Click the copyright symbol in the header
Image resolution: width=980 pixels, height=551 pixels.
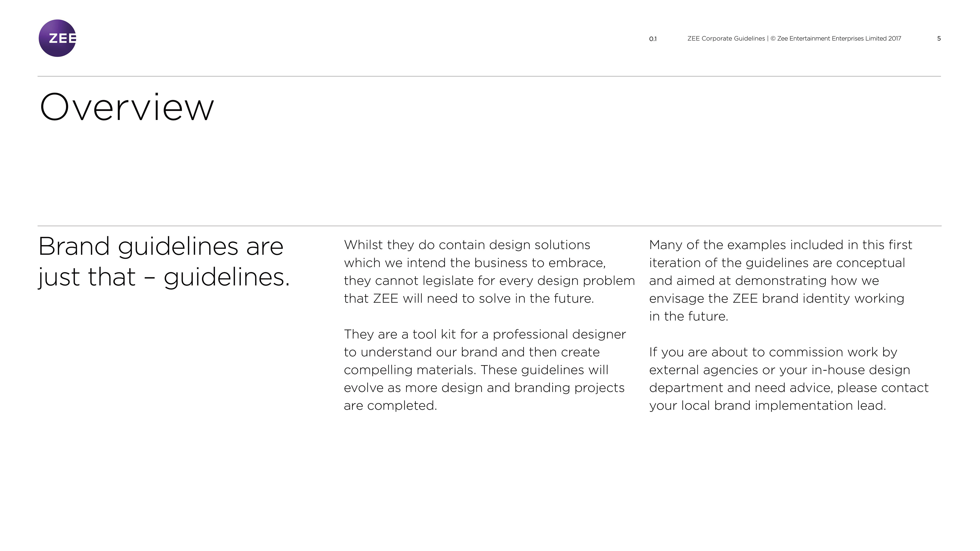click(x=773, y=39)
